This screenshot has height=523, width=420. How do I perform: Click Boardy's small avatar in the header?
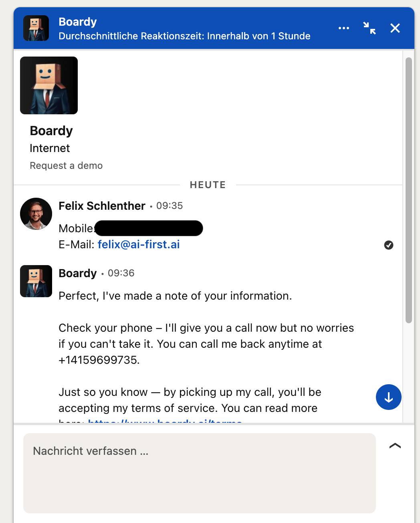(36, 28)
